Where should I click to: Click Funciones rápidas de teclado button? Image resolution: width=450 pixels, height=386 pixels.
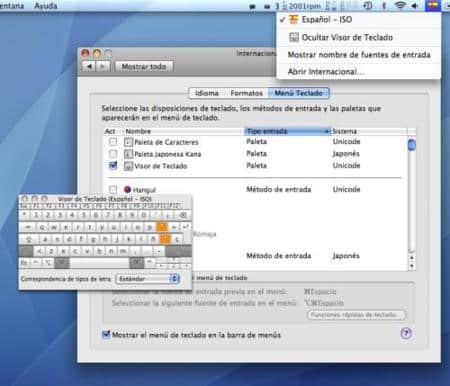(356, 315)
